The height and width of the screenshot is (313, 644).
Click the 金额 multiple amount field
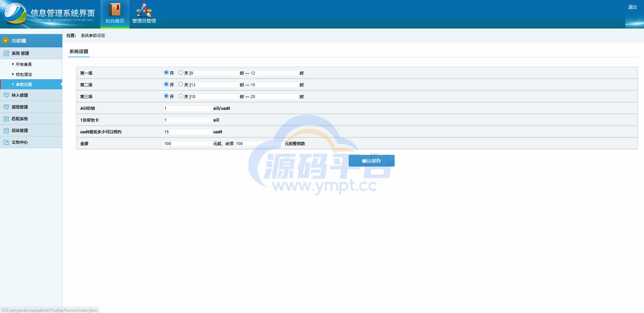tap(259, 144)
